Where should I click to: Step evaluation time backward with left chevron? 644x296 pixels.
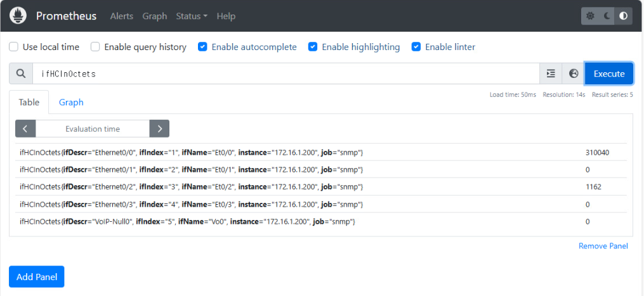[25, 129]
